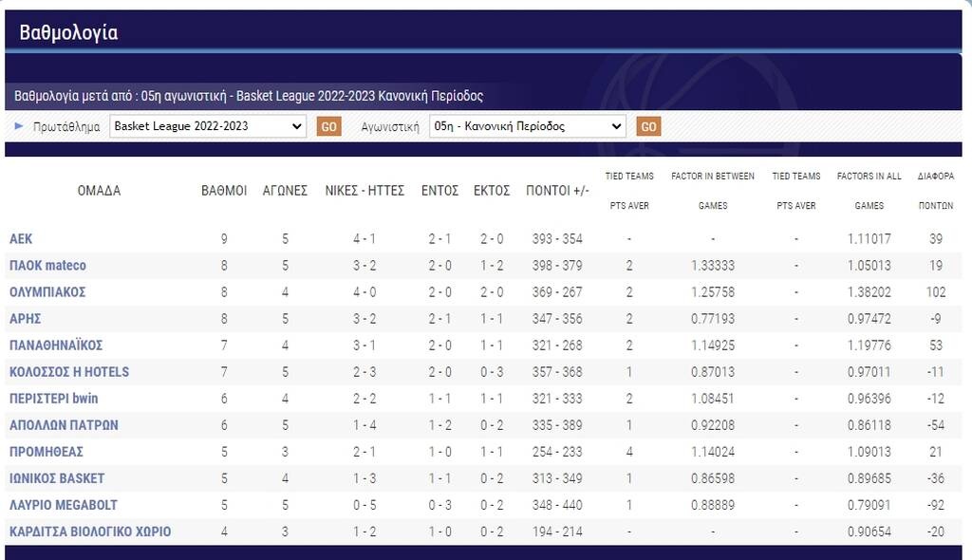The height and width of the screenshot is (560, 972).
Task: Open the ΚΑΡΔΙΤΣΑ ΒΙΟΛΟΓΙΚΟ ΧΩΡΙΟ team link
Action: pyautogui.click(x=90, y=532)
